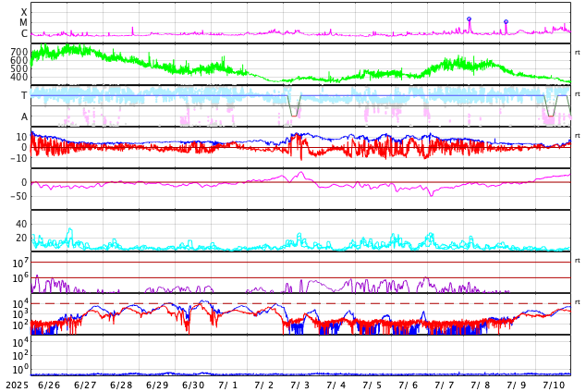The width and height of the screenshot is (586, 392).
Task: Click the 10^3 tick on the dashed-line panel
Action: click(x=20, y=314)
